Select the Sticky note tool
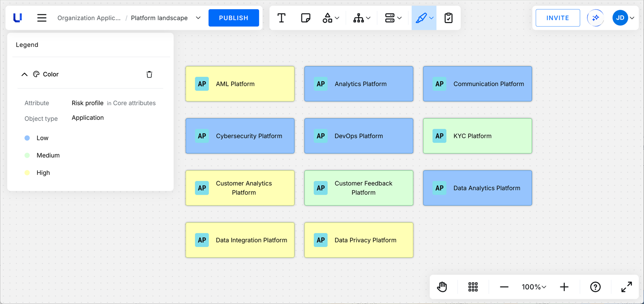This screenshot has height=304, width=644. point(306,18)
